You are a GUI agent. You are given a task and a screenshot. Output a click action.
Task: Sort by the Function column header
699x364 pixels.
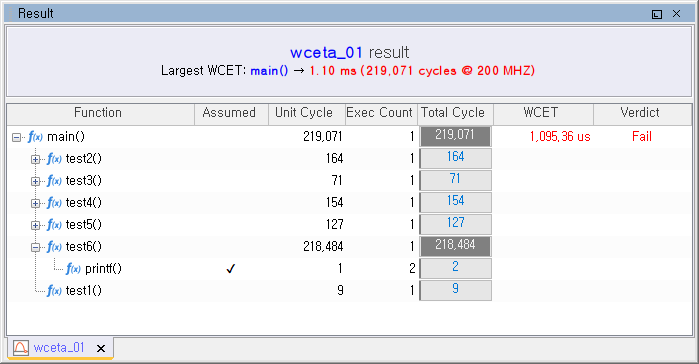point(101,114)
